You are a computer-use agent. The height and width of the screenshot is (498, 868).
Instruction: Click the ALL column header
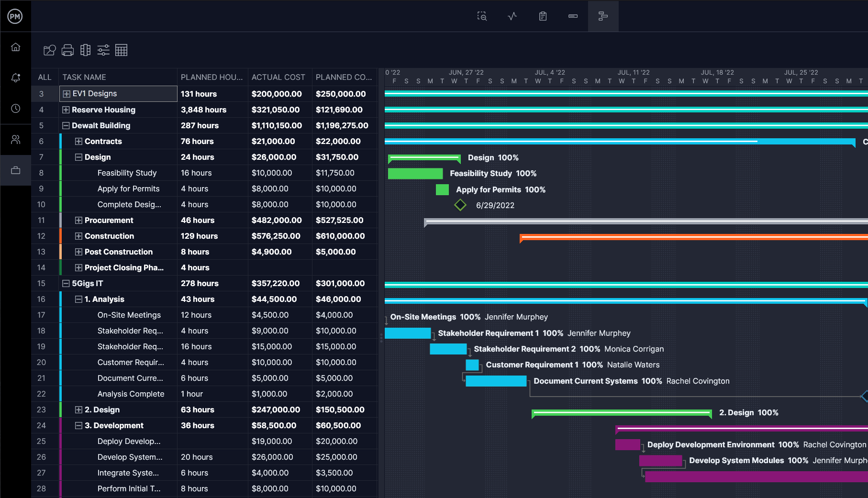pyautogui.click(x=45, y=77)
